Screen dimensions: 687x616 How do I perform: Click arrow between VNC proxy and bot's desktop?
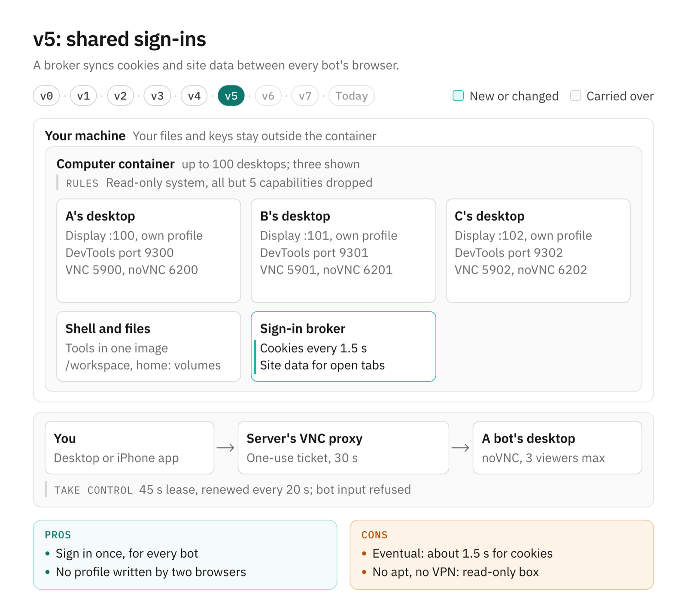(460, 448)
